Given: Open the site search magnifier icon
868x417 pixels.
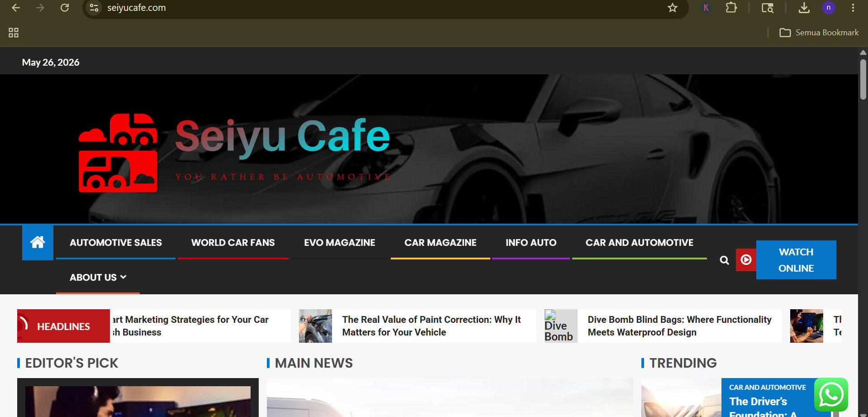Looking at the screenshot, I should coord(725,260).
